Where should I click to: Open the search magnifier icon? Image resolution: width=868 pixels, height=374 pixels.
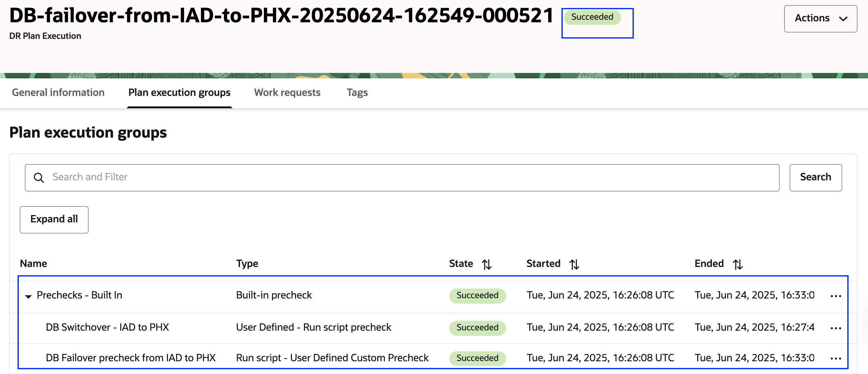pyautogui.click(x=40, y=177)
